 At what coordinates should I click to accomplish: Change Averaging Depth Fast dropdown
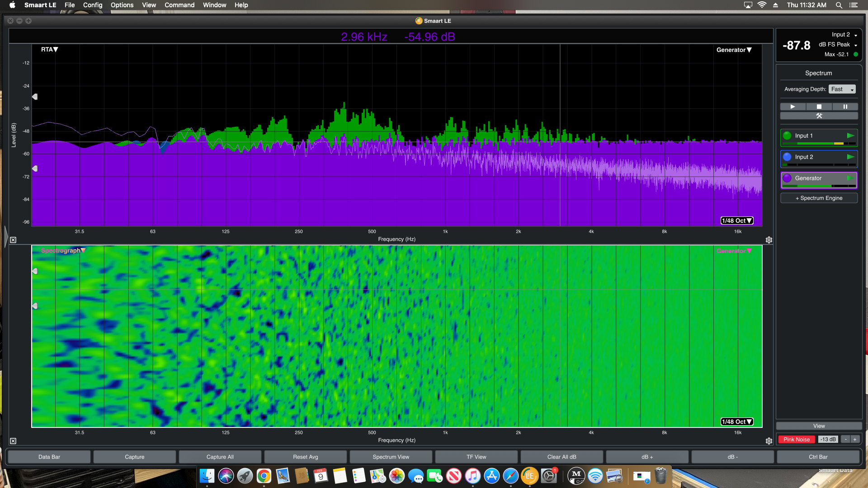842,89
